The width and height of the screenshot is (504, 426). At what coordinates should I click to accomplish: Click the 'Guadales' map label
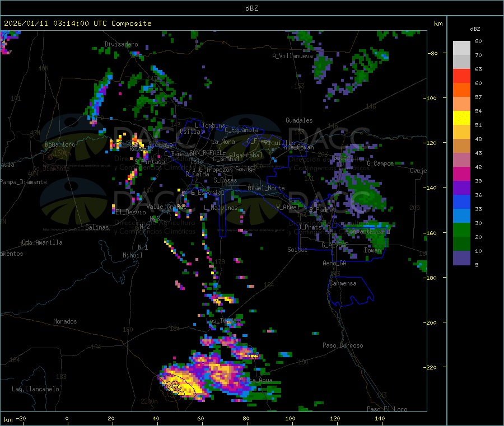pyautogui.click(x=299, y=120)
